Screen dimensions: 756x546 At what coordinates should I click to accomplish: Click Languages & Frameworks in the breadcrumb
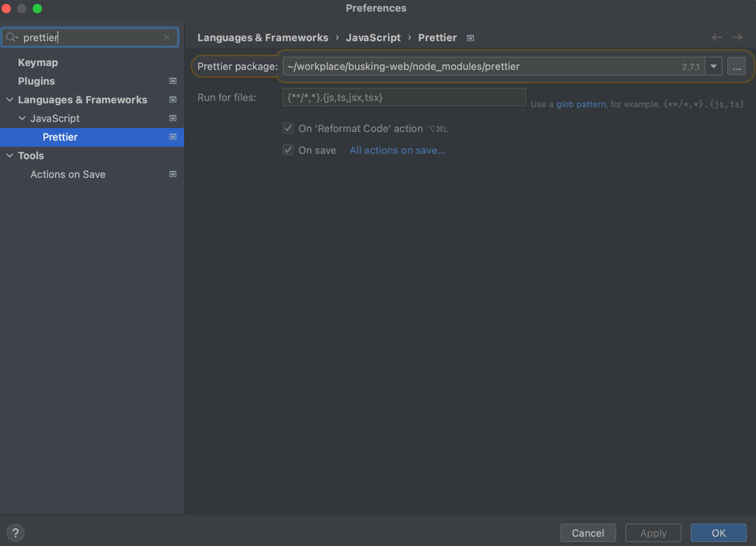pyautogui.click(x=263, y=38)
